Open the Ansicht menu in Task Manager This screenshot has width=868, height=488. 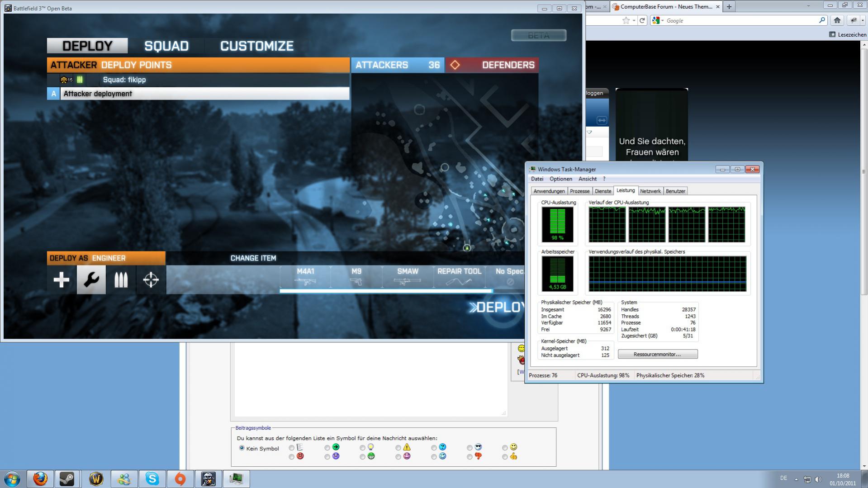(x=588, y=179)
